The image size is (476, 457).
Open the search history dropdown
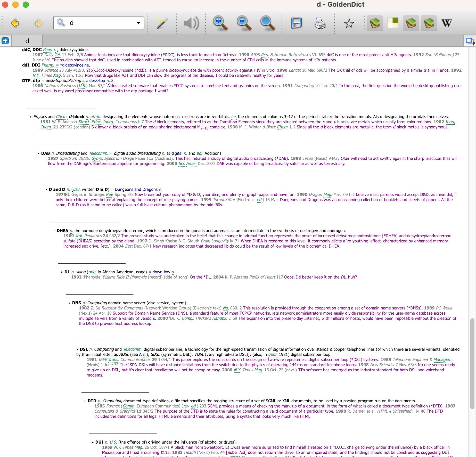(138, 23)
